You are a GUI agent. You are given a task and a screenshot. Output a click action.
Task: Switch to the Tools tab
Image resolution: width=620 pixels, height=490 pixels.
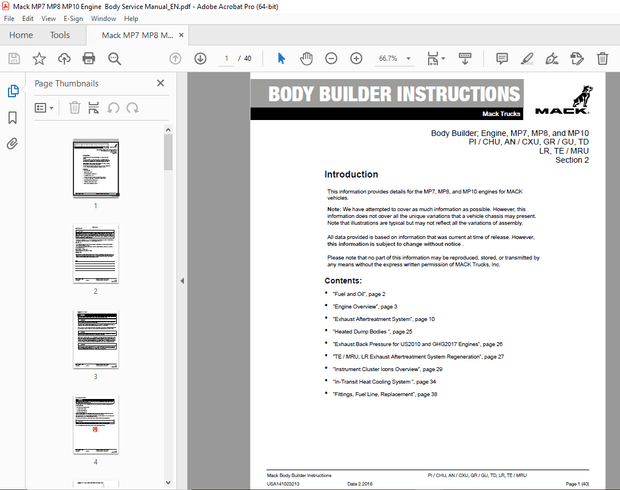pyautogui.click(x=60, y=35)
